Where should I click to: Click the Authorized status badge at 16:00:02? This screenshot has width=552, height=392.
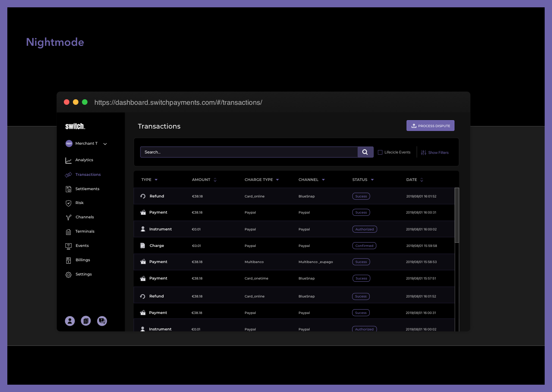(365, 229)
